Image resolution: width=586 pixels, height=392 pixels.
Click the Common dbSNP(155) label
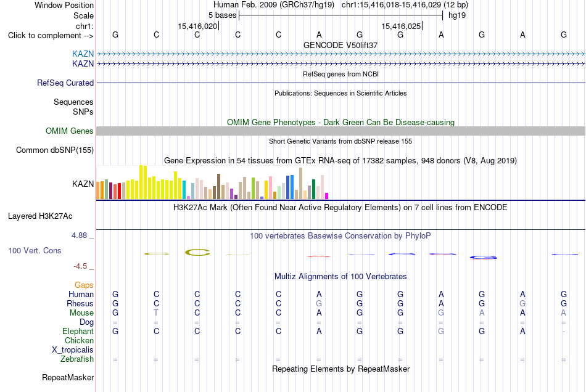tap(55, 150)
